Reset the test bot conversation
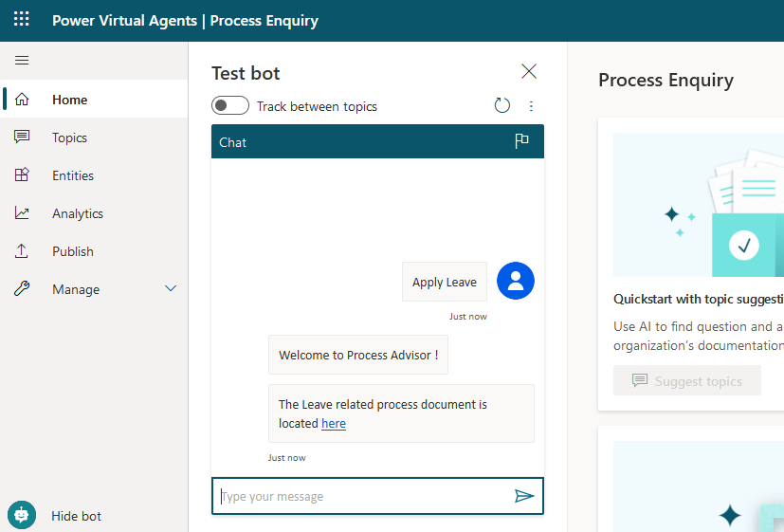 coord(502,105)
